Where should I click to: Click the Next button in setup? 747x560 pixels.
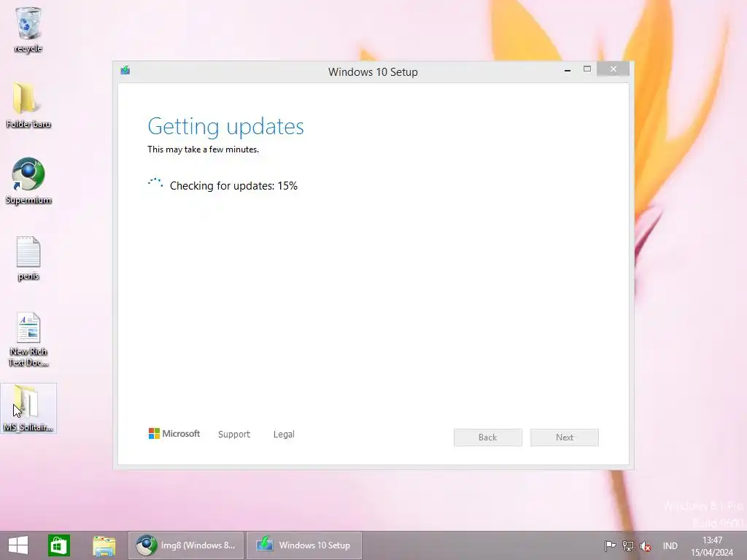(565, 437)
